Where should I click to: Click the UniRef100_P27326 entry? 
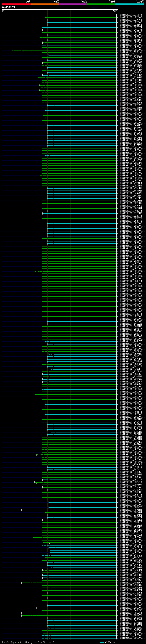[x=131, y=105]
